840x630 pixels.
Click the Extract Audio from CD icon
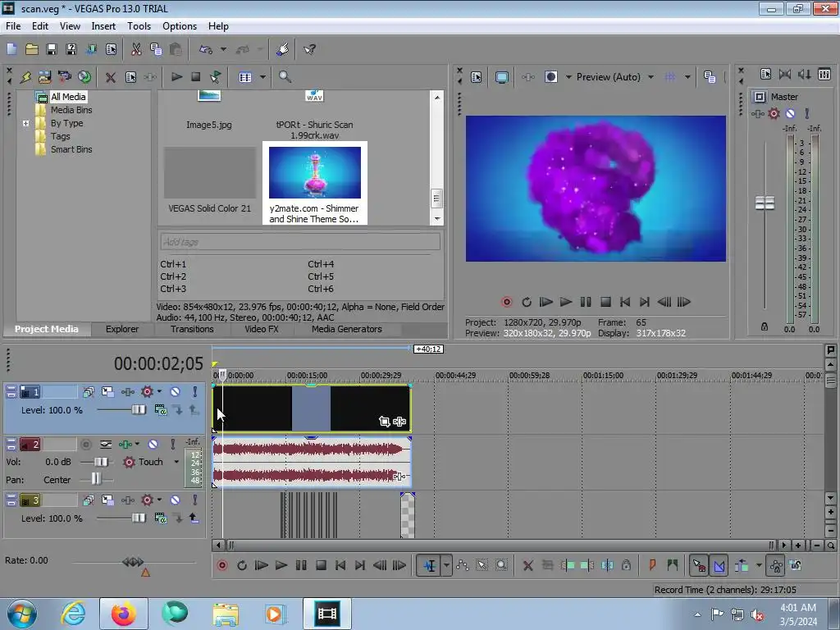tap(84, 77)
